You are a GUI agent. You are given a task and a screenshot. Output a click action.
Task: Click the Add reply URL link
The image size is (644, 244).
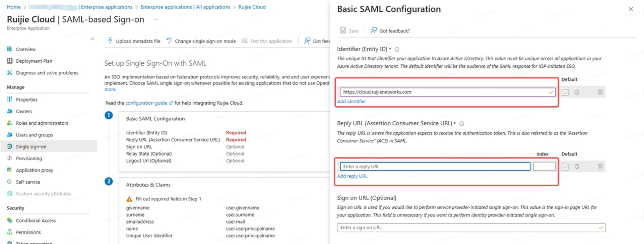tap(352, 176)
